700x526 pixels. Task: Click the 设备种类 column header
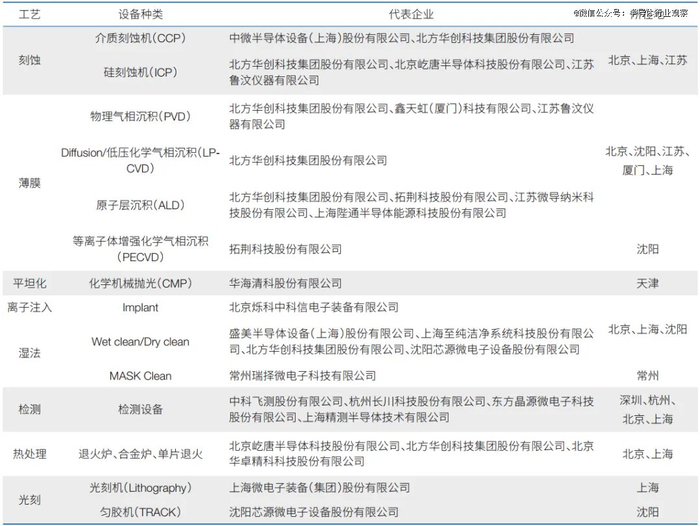coord(140,14)
